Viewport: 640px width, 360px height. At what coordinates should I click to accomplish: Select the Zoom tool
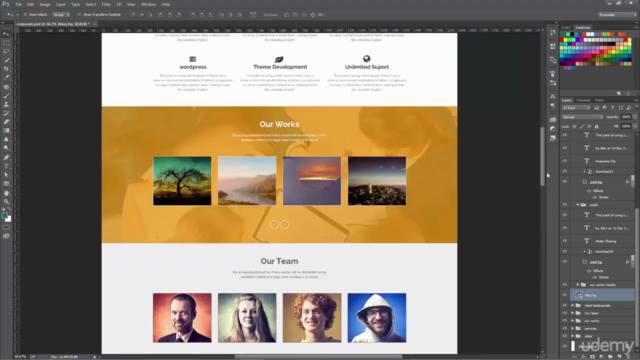coord(6,202)
